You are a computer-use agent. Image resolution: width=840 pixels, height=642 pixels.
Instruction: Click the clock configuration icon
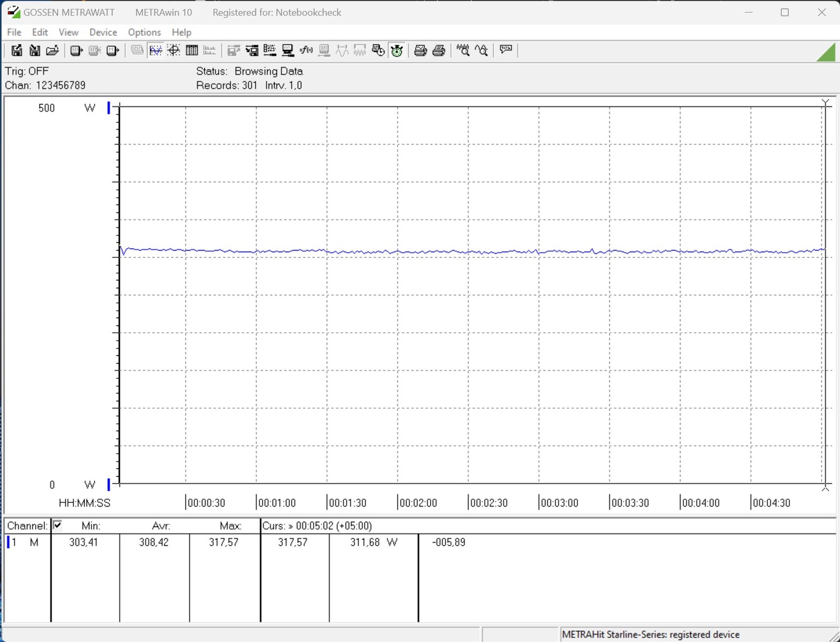(x=378, y=50)
